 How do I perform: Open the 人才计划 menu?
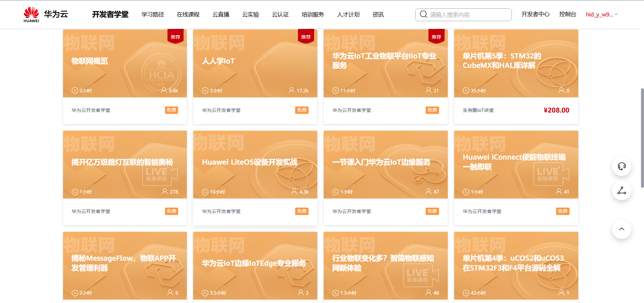348,14
